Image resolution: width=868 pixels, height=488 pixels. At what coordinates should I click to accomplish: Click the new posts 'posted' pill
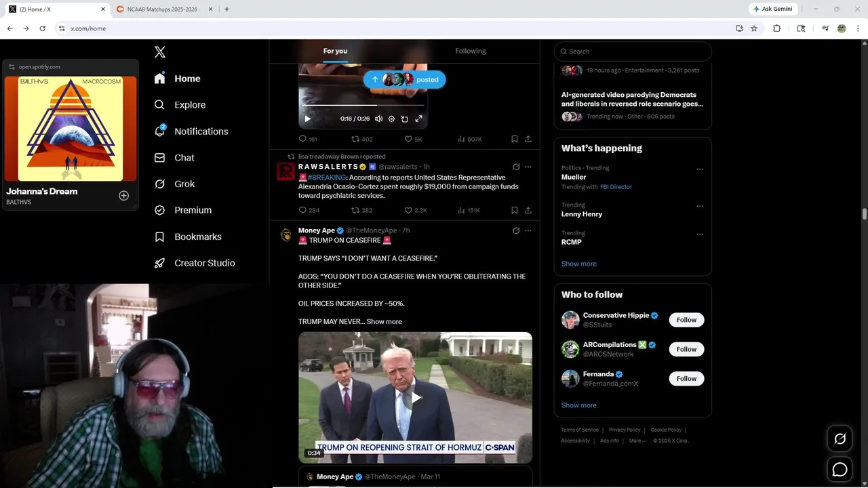coord(405,79)
